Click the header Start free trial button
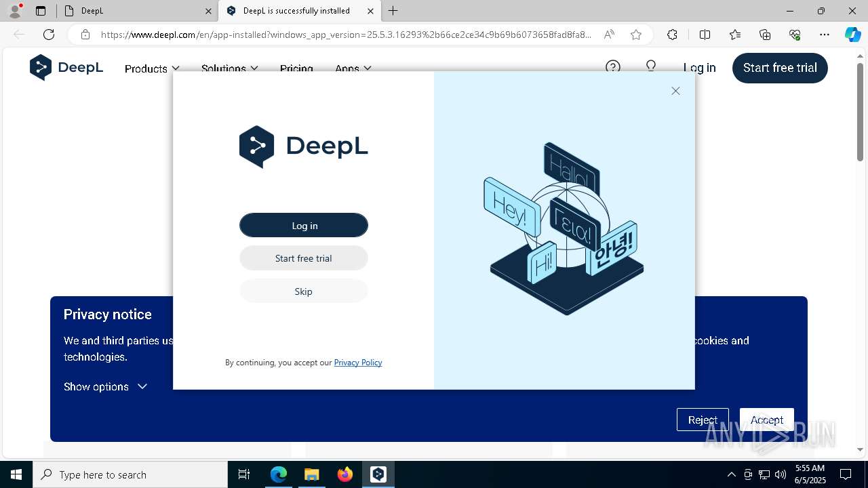Image resolution: width=868 pixels, height=488 pixels. (x=780, y=68)
